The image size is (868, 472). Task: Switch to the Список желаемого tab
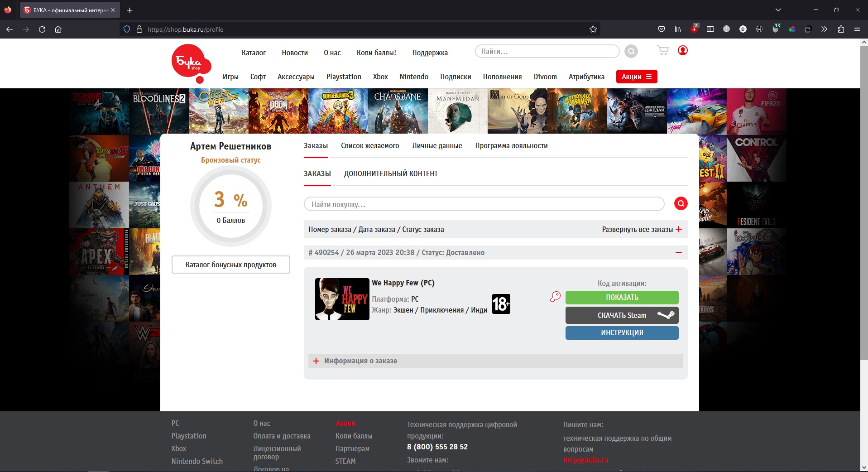[370, 146]
